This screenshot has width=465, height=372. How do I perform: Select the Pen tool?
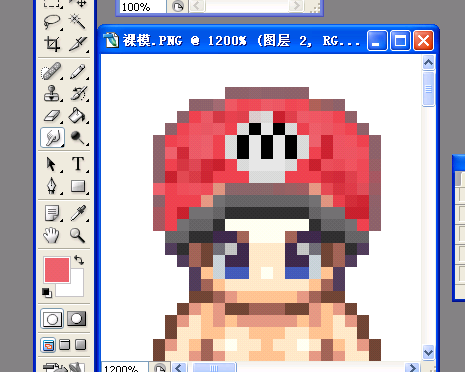click(52, 186)
